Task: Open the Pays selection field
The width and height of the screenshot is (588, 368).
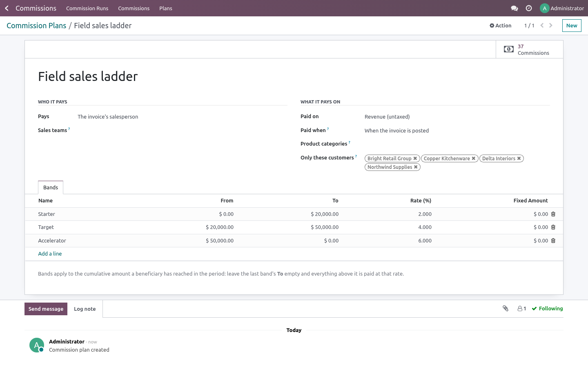Action: click(182, 117)
